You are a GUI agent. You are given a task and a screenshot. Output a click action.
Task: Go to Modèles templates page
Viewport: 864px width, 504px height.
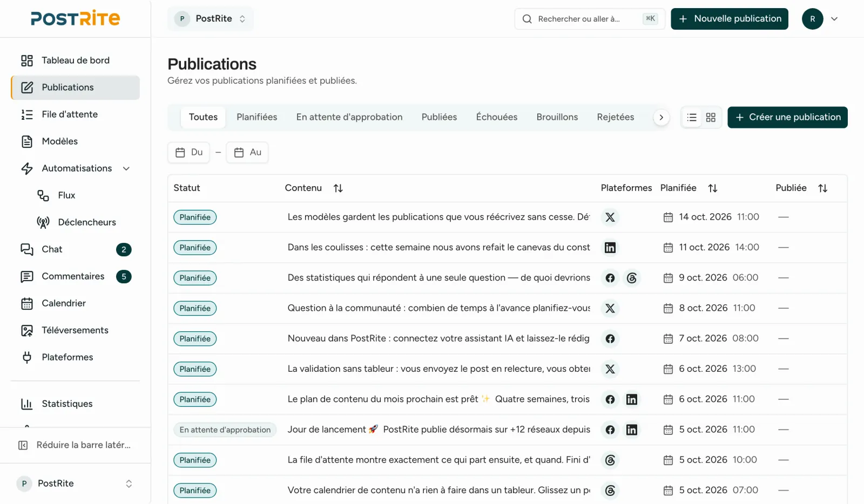pyautogui.click(x=75, y=141)
